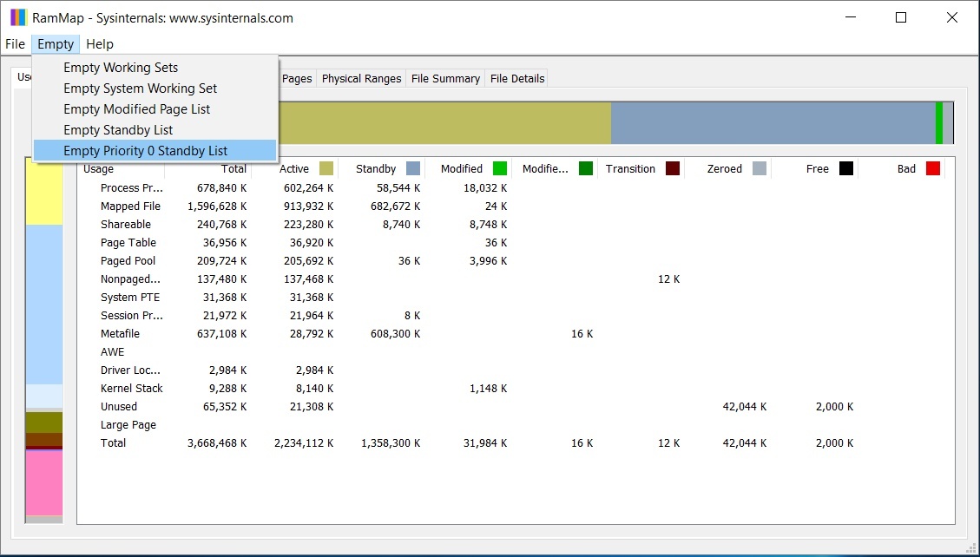Select the Total summary row label
This screenshot has height=557, width=980.
113,442
